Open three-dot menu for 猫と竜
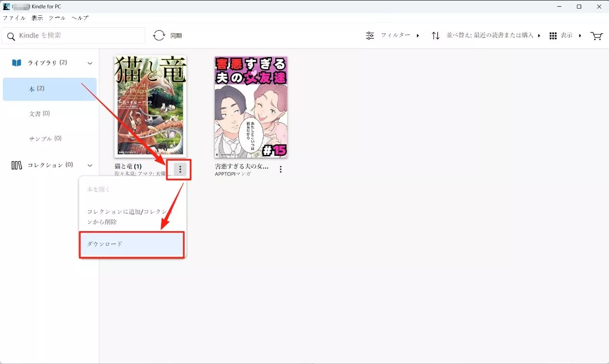Screen dimensions: 609x364 pyautogui.click(x=180, y=169)
